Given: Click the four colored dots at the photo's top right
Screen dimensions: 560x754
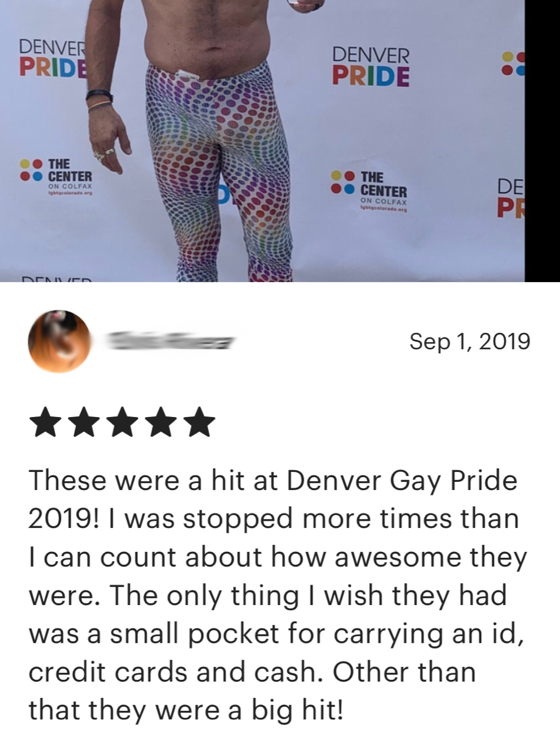Looking at the screenshot, I should pyautogui.click(x=513, y=63).
